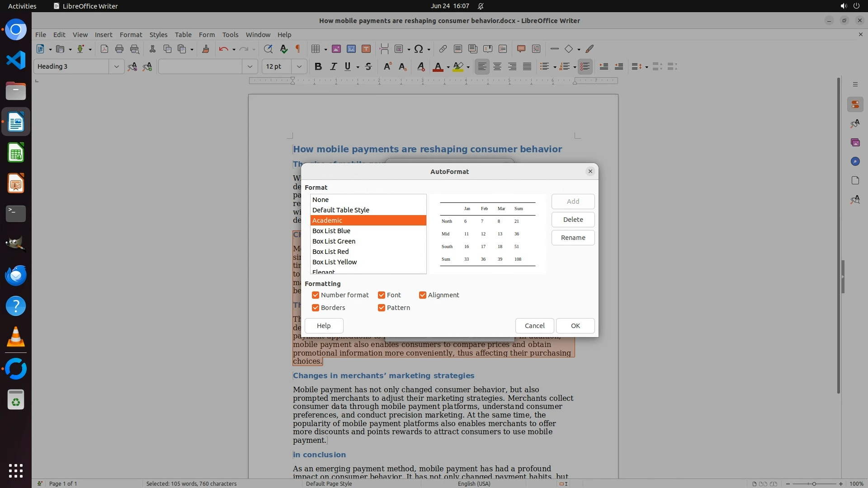Open the font size 12 pt dropdown
Screen dimensions: 868x488
click(299, 66)
